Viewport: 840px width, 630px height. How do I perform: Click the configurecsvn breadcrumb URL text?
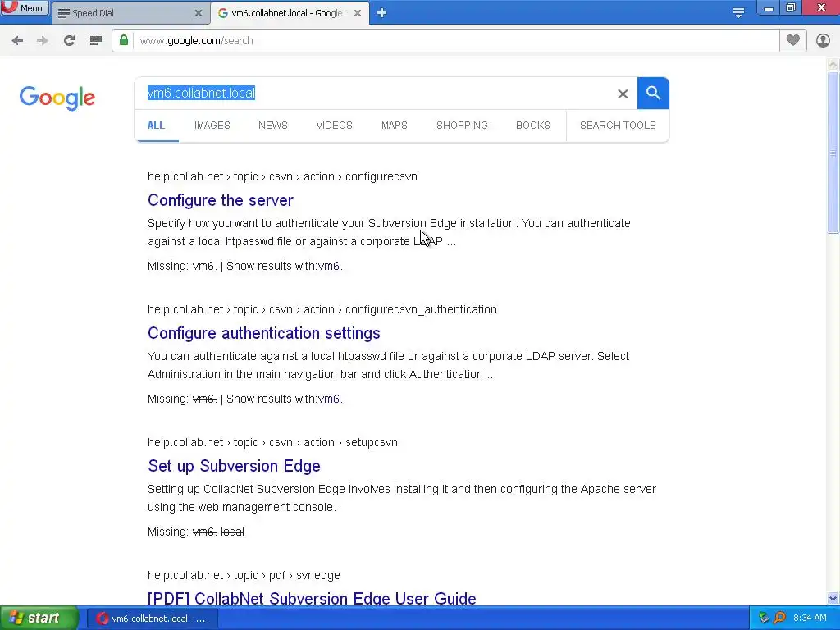tap(282, 177)
